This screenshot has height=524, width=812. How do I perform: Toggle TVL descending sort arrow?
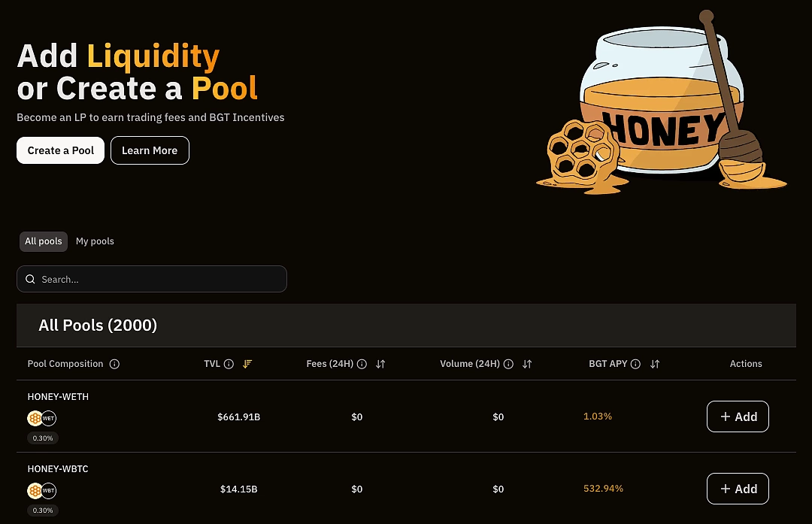click(x=247, y=364)
